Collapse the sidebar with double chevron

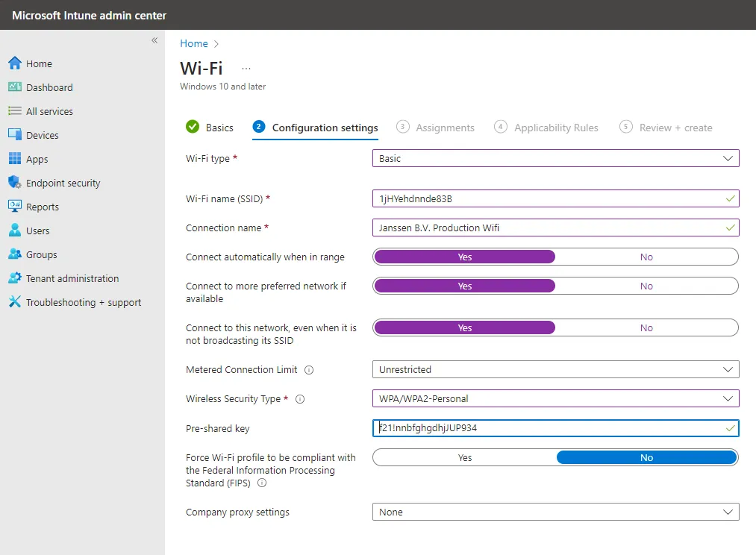[x=154, y=40]
